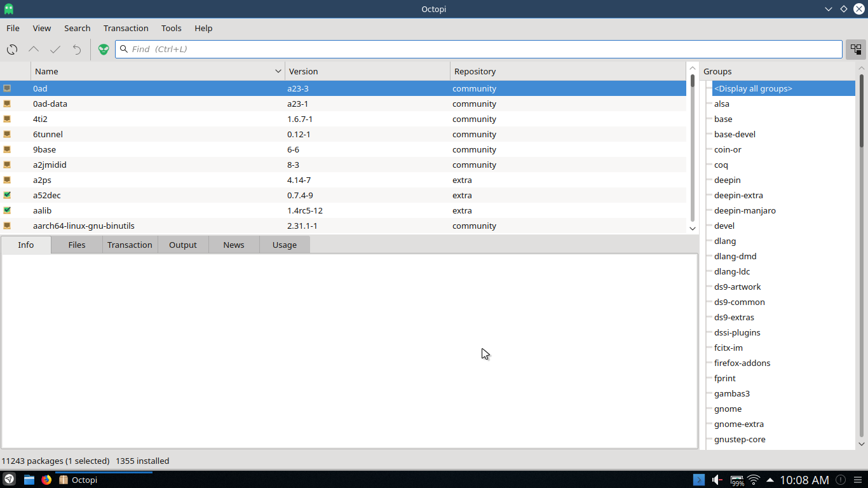Click the green alien AUR icon
This screenshot has height=488, width=868.
pos(104,49)
